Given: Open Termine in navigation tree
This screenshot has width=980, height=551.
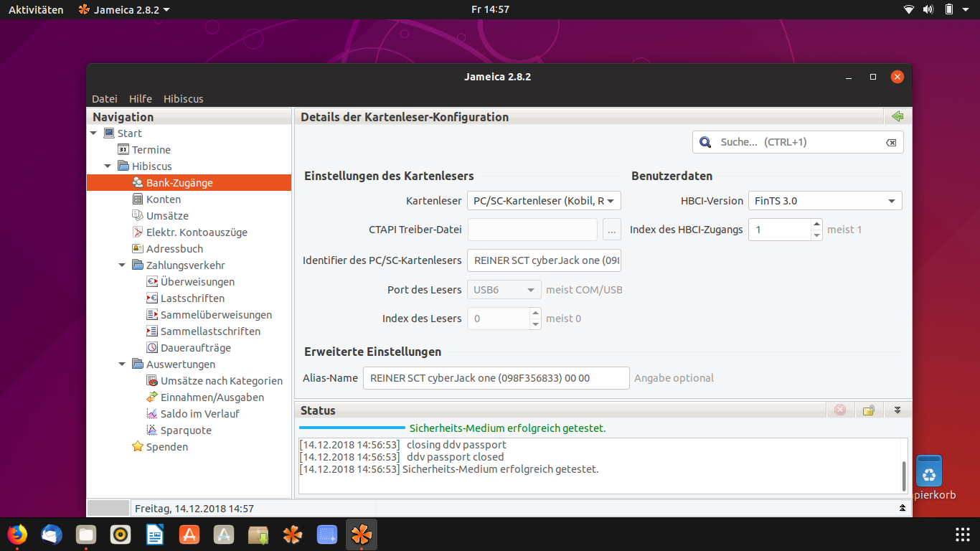Looking at the screenshot, I should click(x=144, y=150).
